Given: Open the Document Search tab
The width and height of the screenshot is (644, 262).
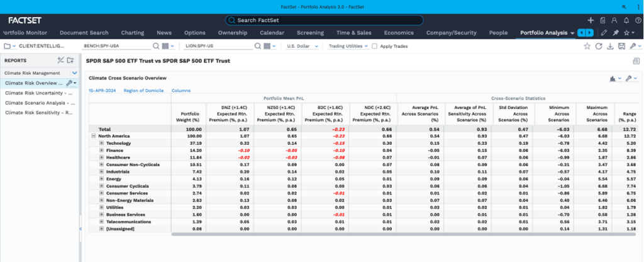Looking at the screenshot, I should 84,33.
